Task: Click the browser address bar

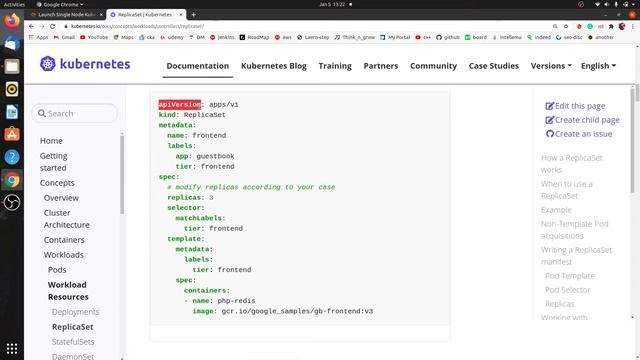Action: pos(306,26)
